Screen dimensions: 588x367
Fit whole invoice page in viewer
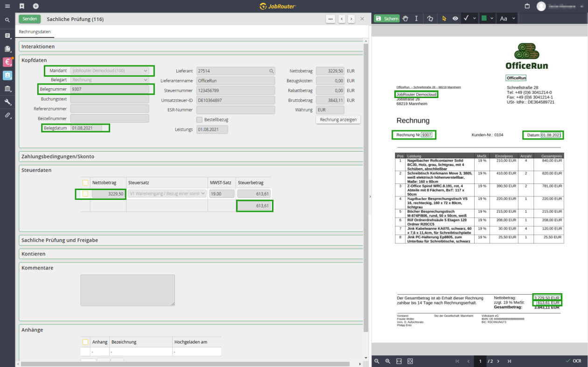(410, 361)
